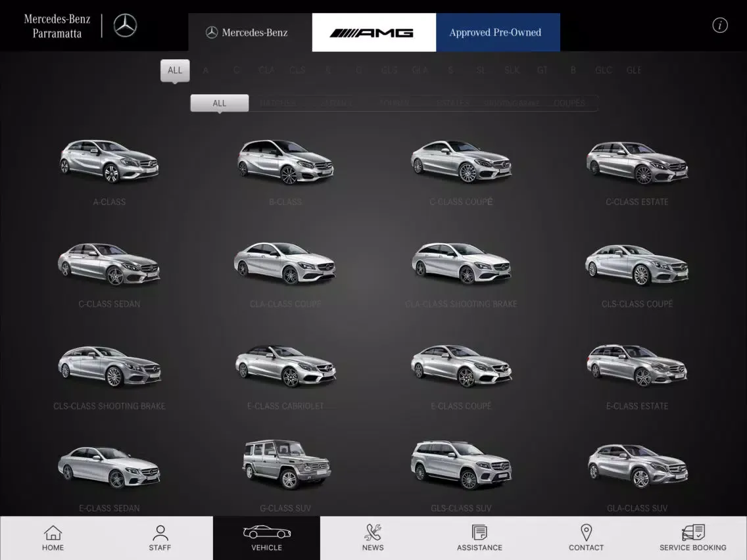Viewport: 747px width, 560px height.
Task: Click the E-CLASS CABRIOLET label
Action: click(285, 406)
